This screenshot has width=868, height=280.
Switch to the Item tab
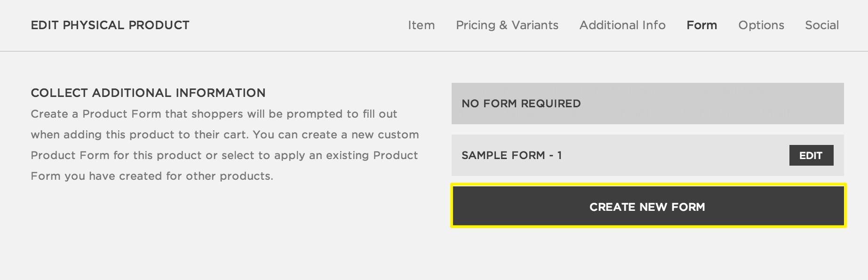pyautogui.click(x=421, y=25)
